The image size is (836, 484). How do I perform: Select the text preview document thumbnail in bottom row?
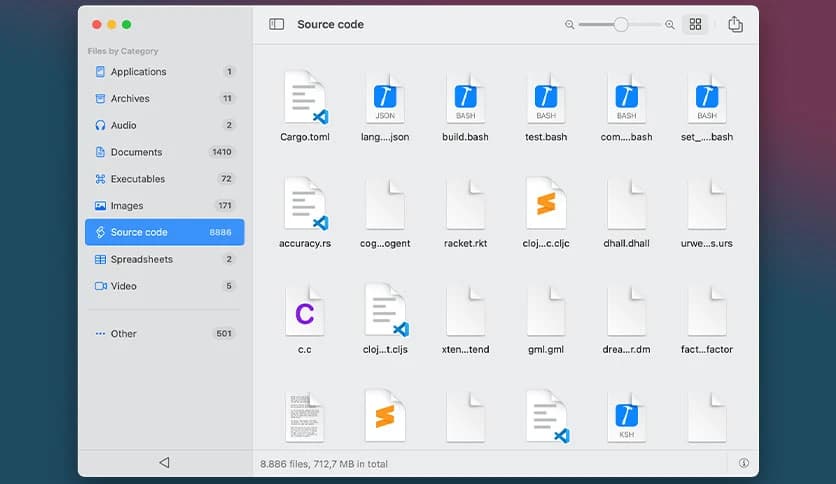pos(305,417)
